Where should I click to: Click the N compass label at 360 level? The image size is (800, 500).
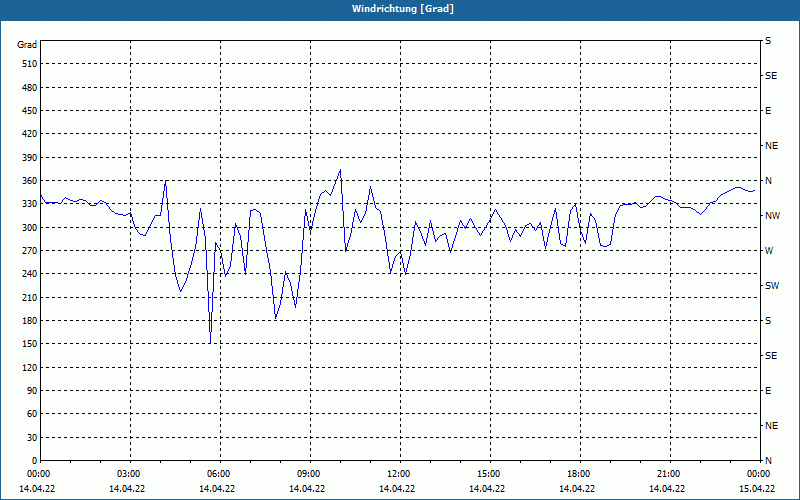768,181
